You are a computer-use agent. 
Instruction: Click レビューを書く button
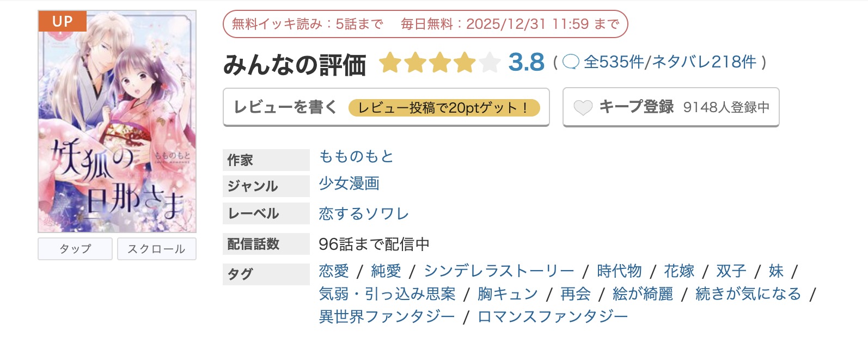[285, 107]
